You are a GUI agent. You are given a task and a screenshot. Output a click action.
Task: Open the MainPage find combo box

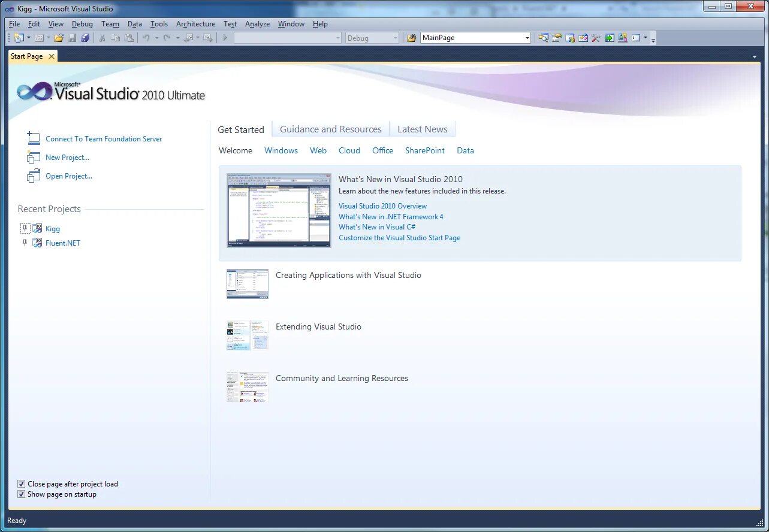pyautogui.click(x=476, y=38)
